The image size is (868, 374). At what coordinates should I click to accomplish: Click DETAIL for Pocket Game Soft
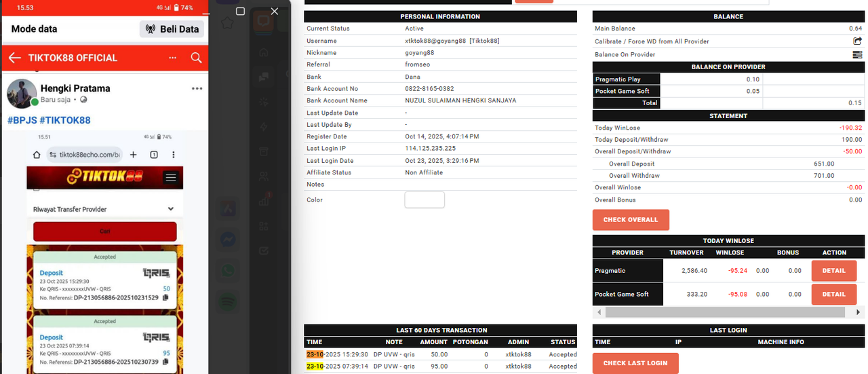[833, 294]
